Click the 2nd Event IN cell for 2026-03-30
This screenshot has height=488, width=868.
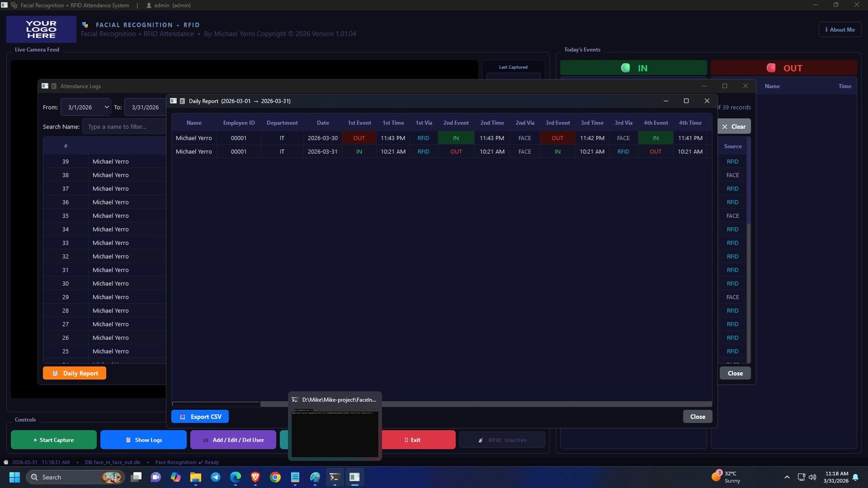pyautogui.click(x=456, y=138)
